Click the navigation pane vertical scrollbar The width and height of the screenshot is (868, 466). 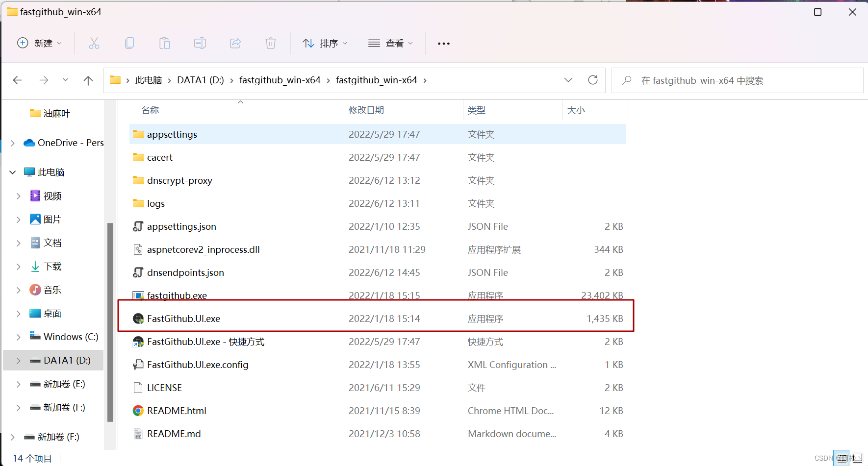pos(110,322)
